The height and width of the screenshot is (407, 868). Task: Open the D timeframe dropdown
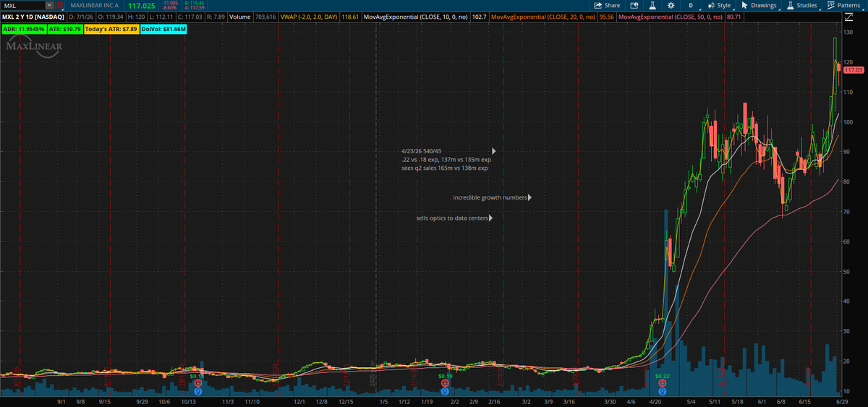pos(693,5)
